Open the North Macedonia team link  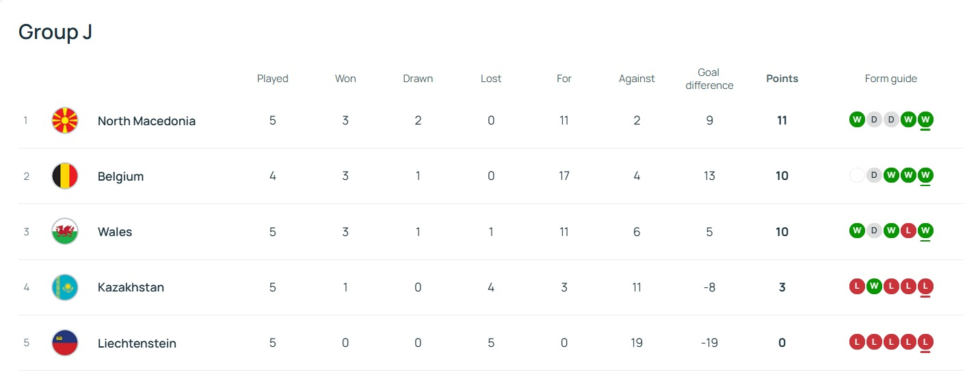[x=146, y=121]
